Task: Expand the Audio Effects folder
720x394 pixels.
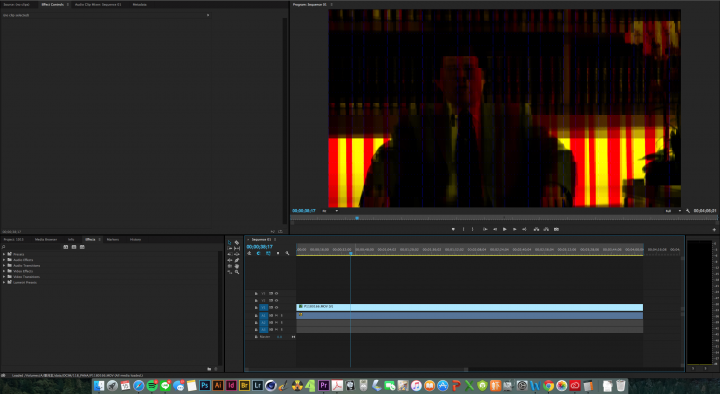Action: tap(4, 260)
